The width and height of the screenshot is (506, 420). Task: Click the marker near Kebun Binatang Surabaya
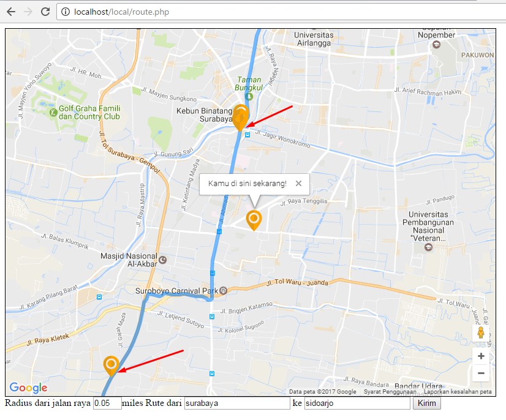(x=241, y=118)
